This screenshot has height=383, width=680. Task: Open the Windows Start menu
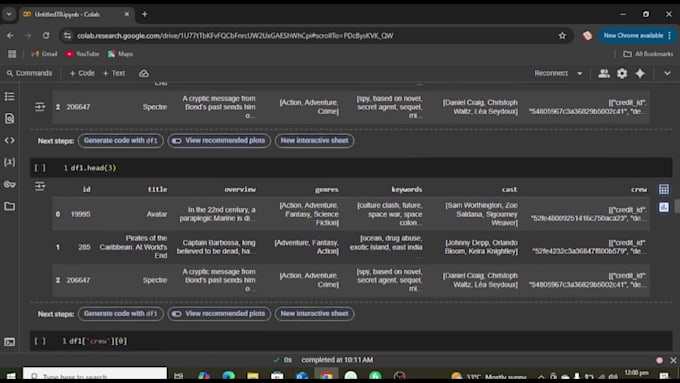(11, 376)
